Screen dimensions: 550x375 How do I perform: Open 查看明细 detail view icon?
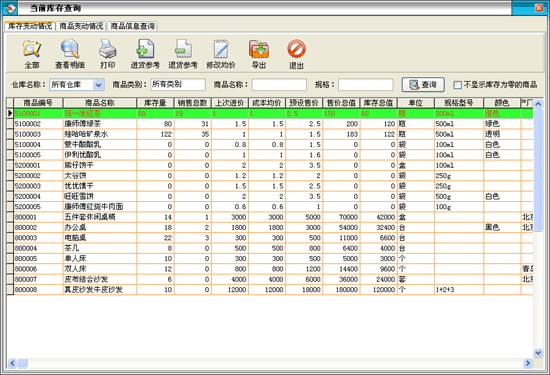coord(69,49)
